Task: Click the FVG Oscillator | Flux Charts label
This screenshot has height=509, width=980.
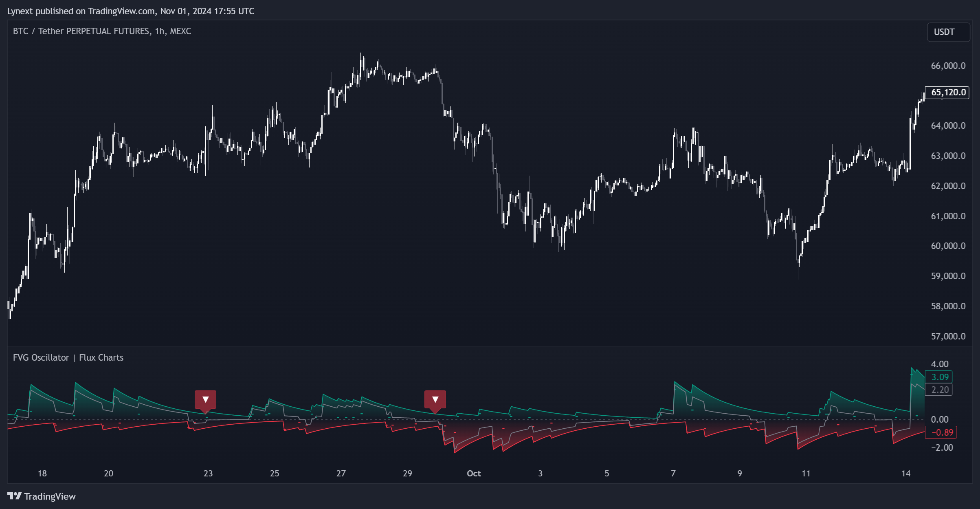Action: tap(68, 357)
